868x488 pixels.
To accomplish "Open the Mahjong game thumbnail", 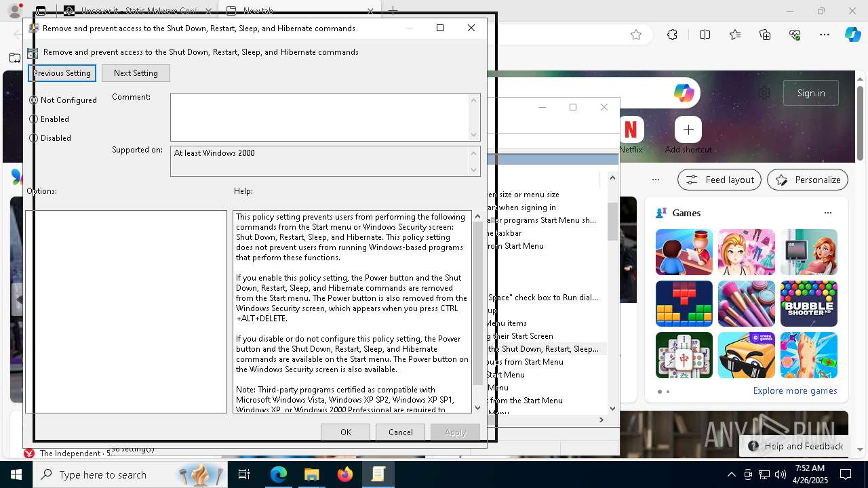I will tap(684, 355).
